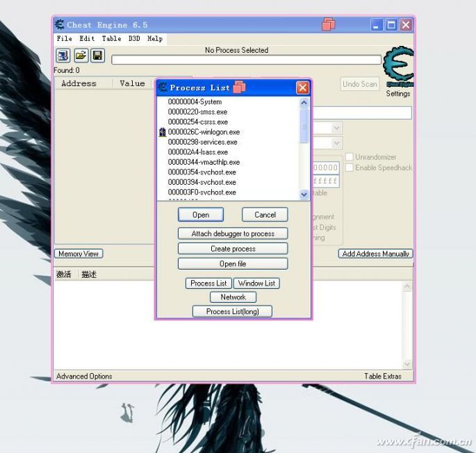Expand the upper scan type dropdown
Screen dimensions: 476x453
(336, 128)
